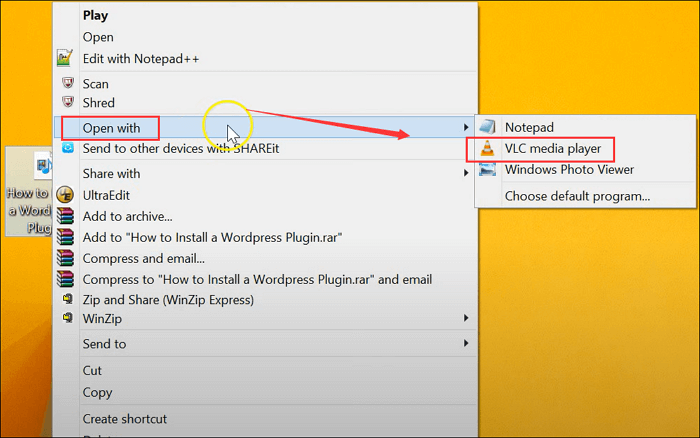
Task: Expand the Share with submenu arrow
Action: pos(466,173)
